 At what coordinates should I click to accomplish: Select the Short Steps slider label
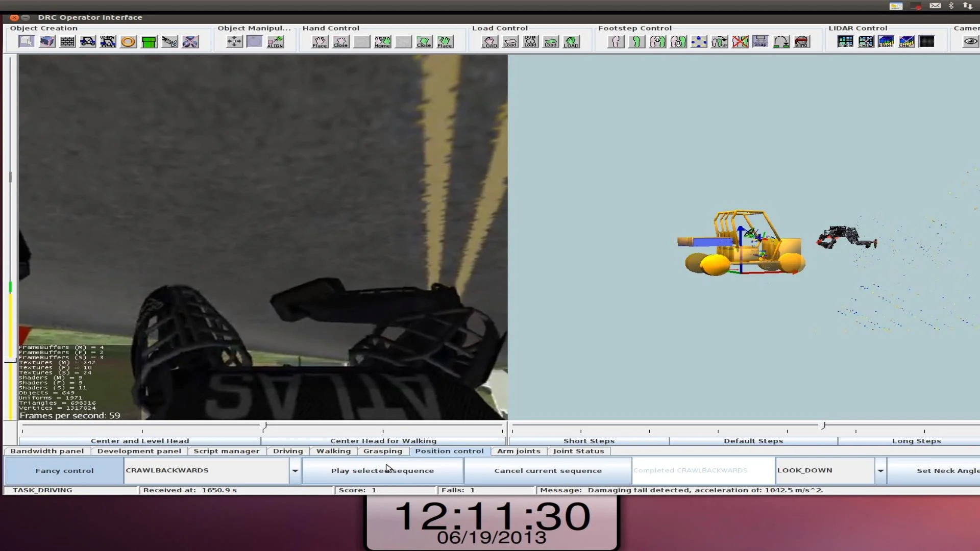pyautogui.click(x=589, y=441)
